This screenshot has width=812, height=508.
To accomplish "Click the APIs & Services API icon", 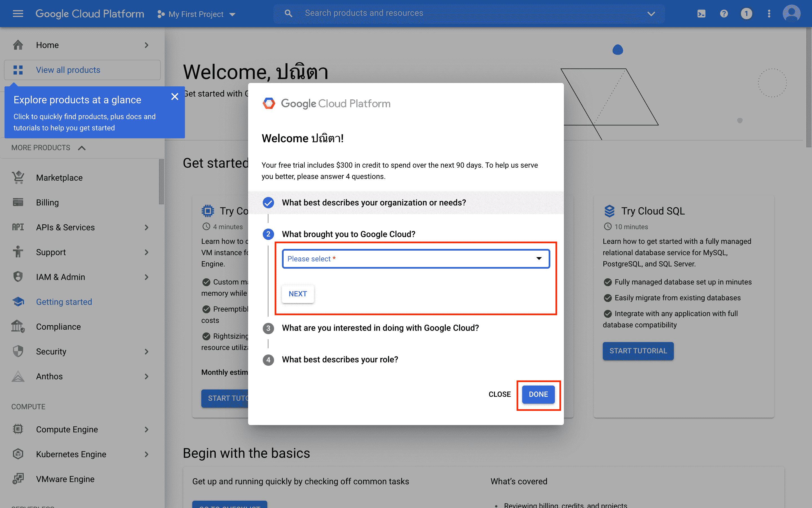I will coord(18,227).
